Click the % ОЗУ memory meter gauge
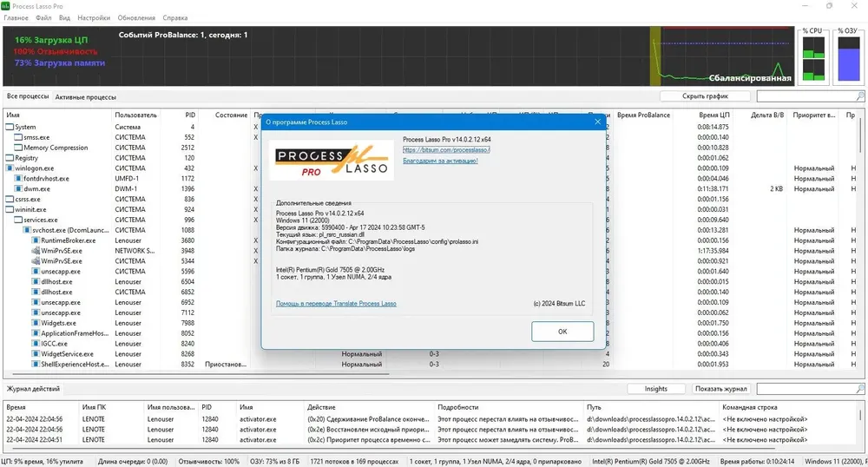The image size is (868, 467). click(x=848, y=59)
